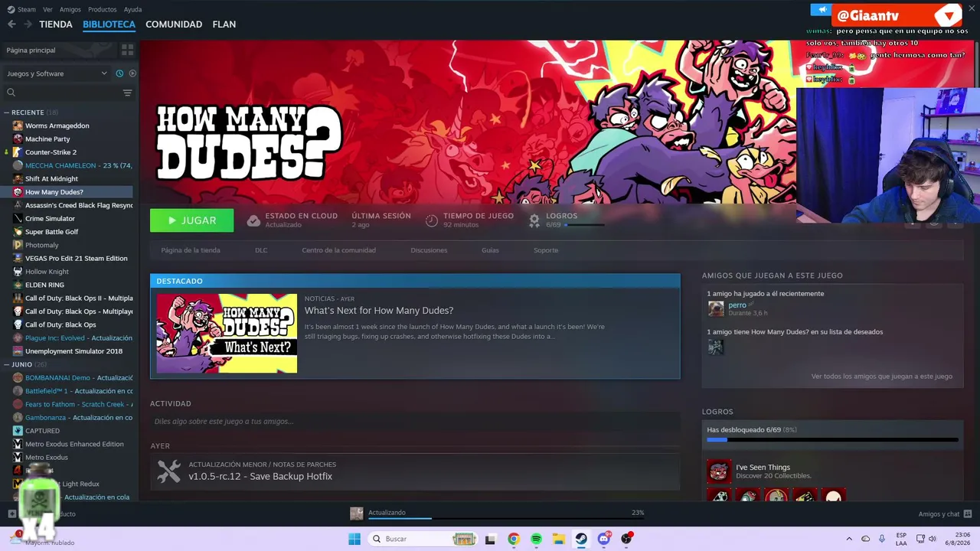
Task: Click the CAPTURED game icon
Action: click(x=18, y=431)
